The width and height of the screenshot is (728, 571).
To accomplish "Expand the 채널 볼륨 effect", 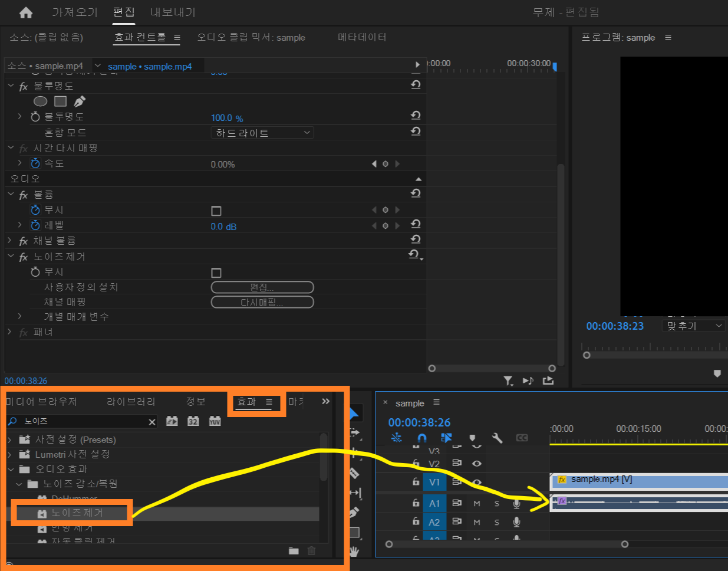I will point(10,240).
